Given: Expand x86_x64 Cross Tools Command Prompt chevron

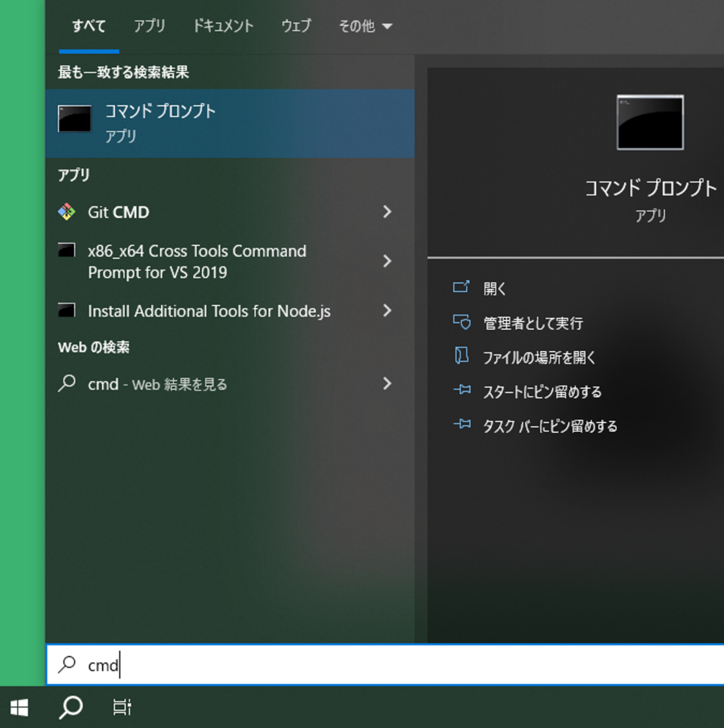Looking at the screenshot, I should point(387,261).
